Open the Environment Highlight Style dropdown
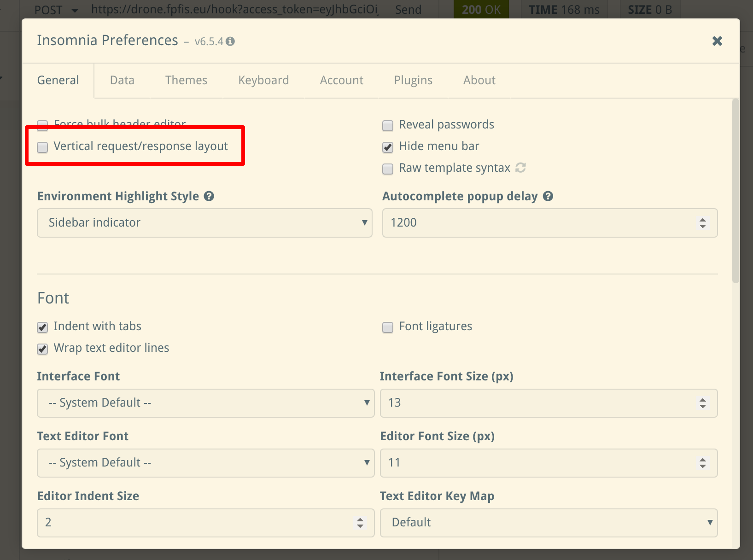 click(x=204, y=223)
